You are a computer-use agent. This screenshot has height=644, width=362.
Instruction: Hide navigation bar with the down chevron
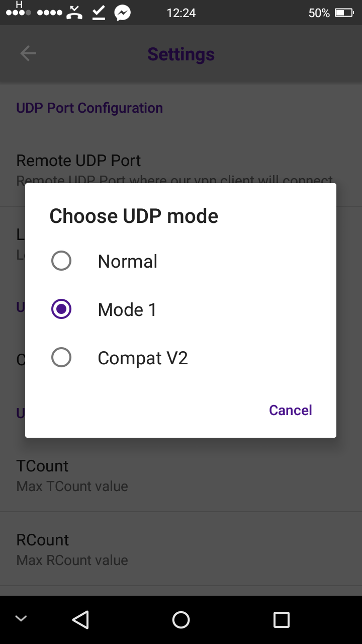point(21,619)
